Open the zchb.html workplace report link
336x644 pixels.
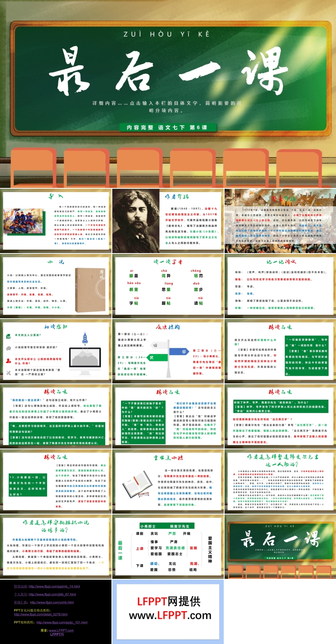tap(52, 602)
